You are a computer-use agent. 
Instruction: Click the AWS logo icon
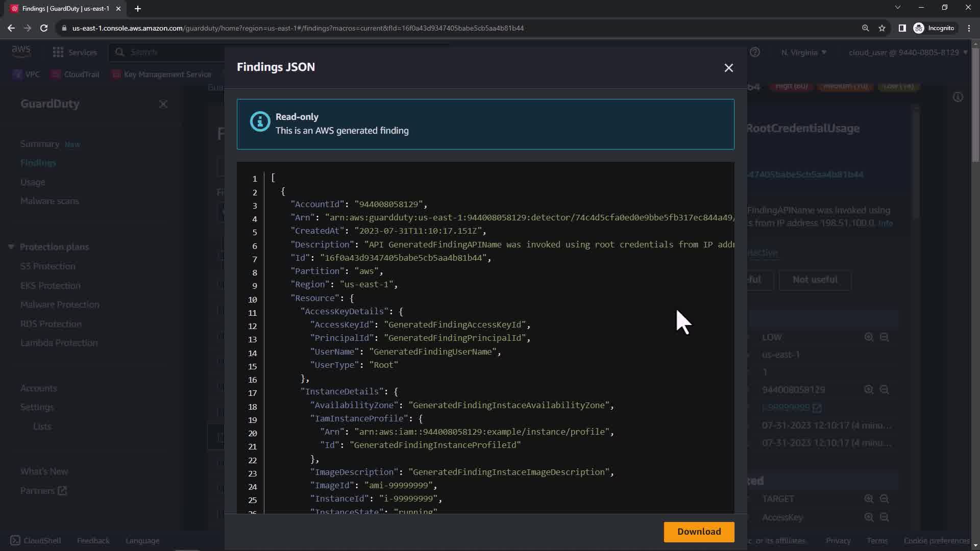[x=21, y=52]
